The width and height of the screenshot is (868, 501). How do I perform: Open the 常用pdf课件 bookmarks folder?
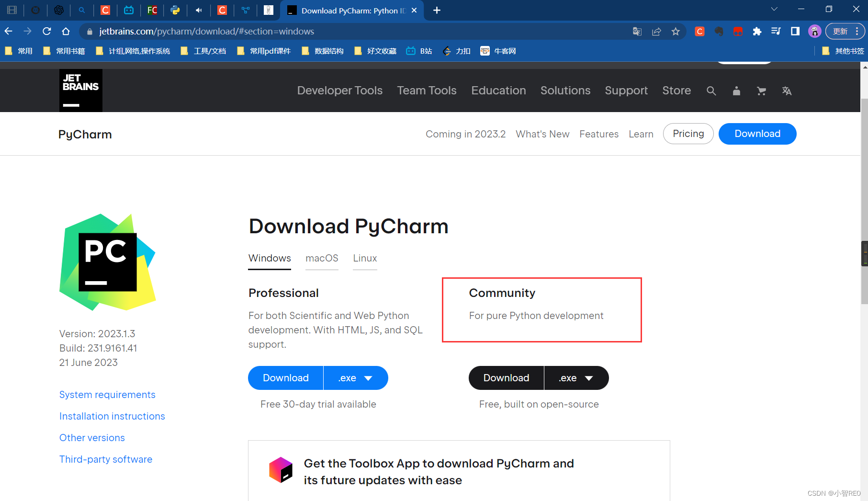pos(264,51)
